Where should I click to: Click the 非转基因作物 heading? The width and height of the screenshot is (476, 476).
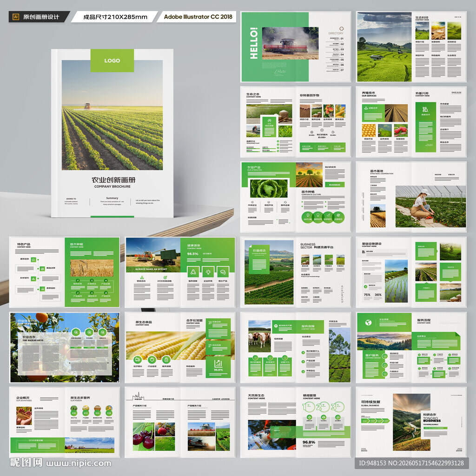pyautogui.click(x=309, y=95)
